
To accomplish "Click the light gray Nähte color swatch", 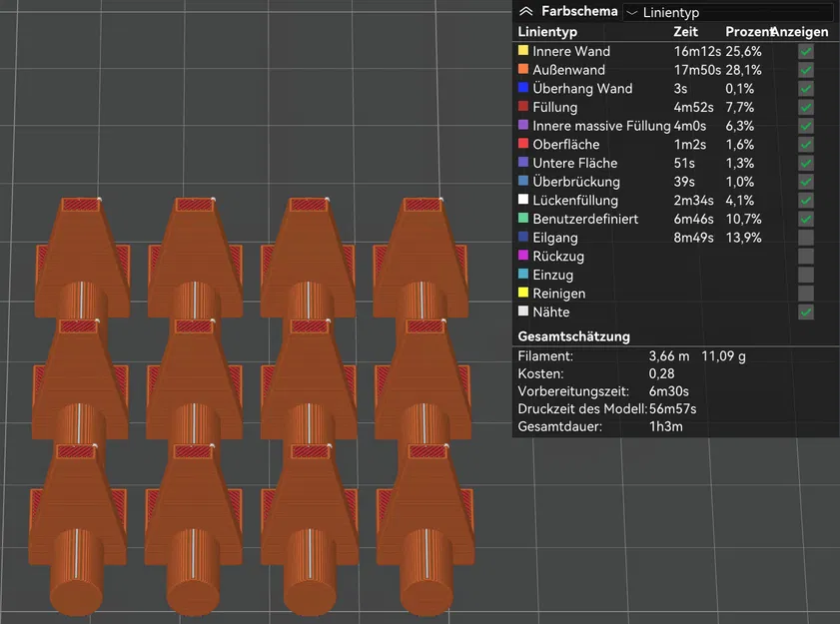I will click(x=523, y=311).
